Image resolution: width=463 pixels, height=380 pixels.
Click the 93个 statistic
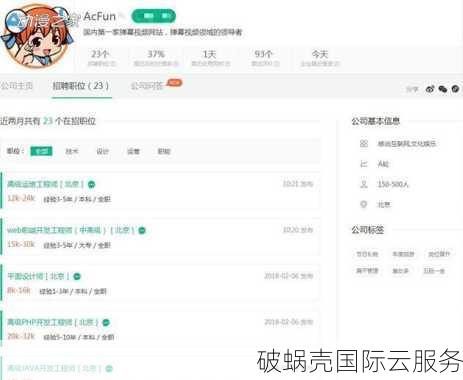[x=264, y=57]
